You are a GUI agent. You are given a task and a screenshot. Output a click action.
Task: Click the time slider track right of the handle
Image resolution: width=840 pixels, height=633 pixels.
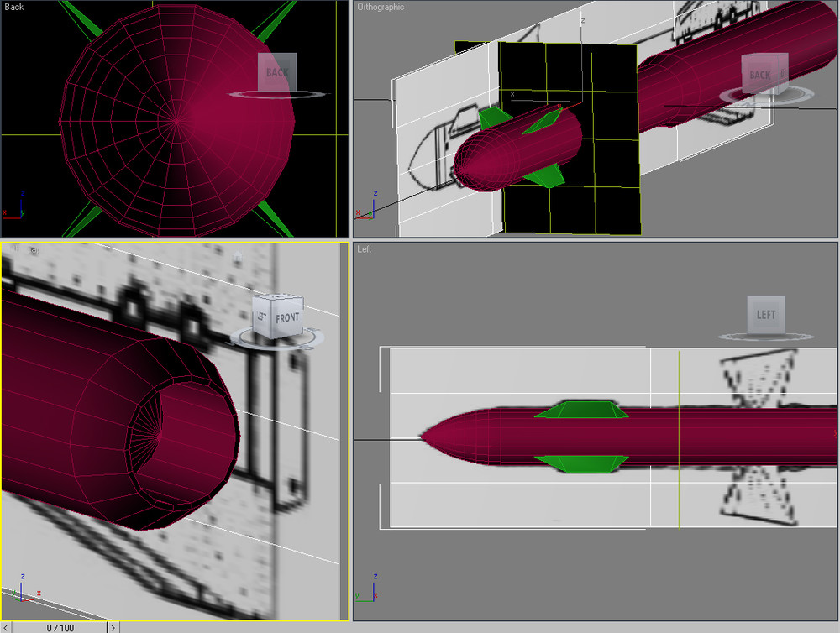click(480, 628)
